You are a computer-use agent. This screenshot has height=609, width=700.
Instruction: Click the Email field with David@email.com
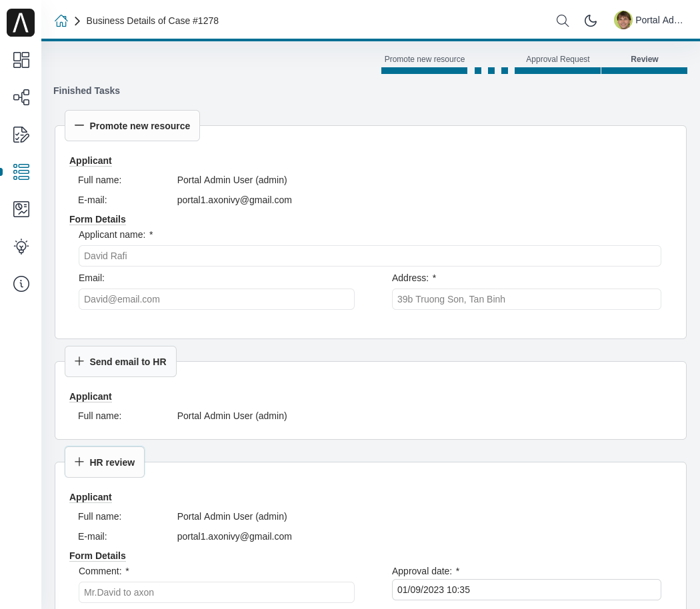(x=217, y=299)
